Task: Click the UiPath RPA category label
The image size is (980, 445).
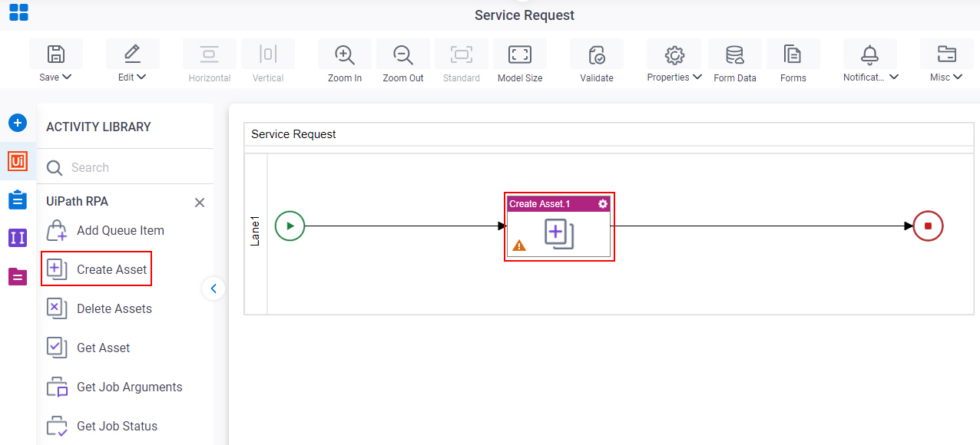Action: point(77,202)
